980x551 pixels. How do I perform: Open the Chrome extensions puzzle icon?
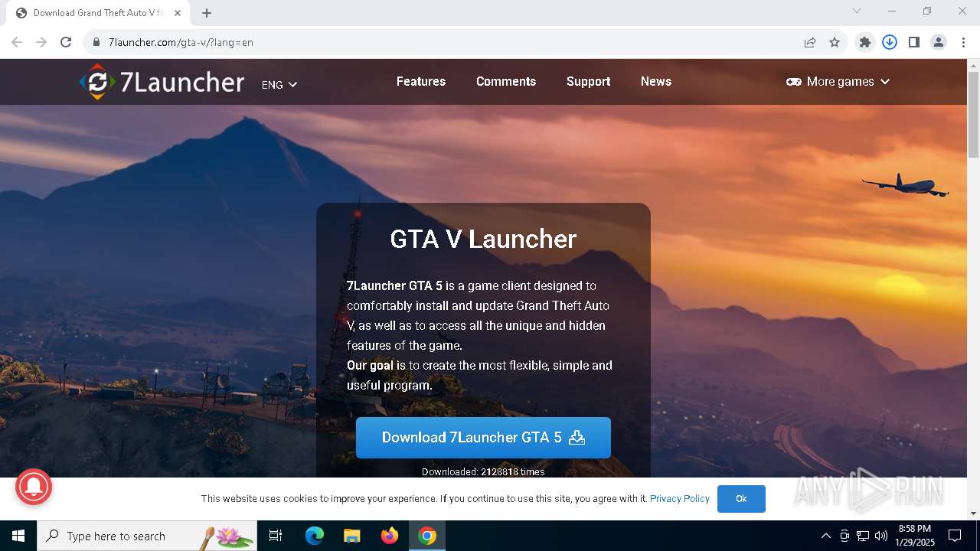[865, 42]
